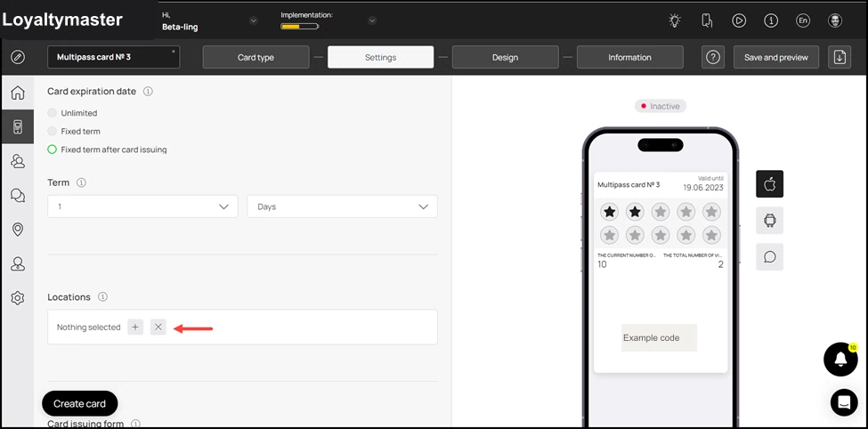
Task: Click the Example code box on phone
Action: point(660,337)
